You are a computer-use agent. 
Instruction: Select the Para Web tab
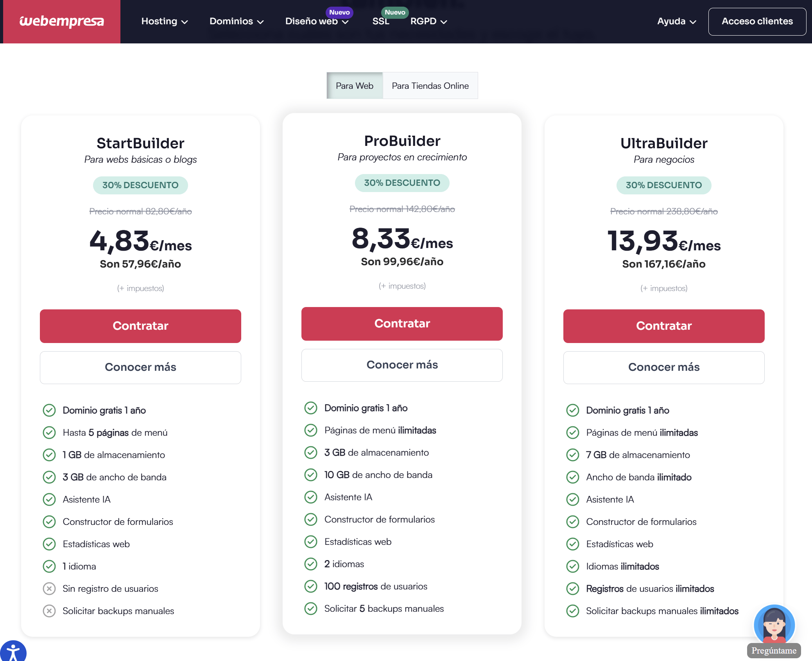coord(354,85)
